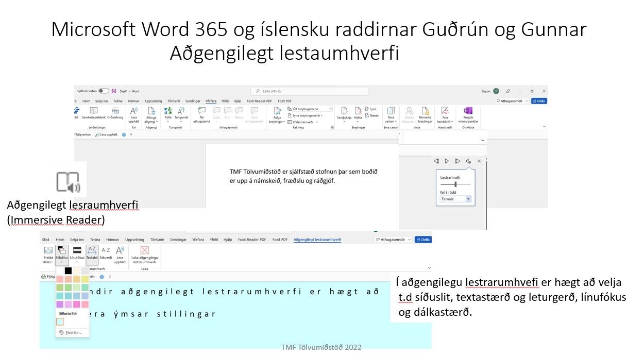Viewport: 644px width, 356px height.
Task: Switch to the Hönnun tab in the Skjal1 window
Action: click(x=134, y=101)
